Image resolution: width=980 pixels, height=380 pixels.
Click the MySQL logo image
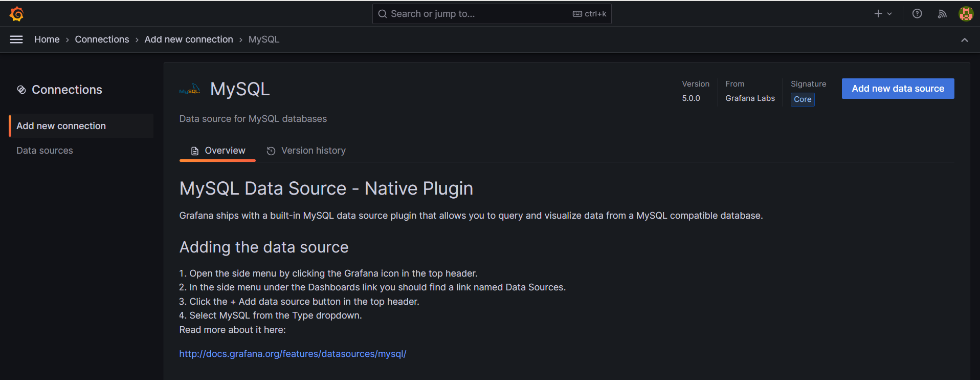(x=190, y=90)
